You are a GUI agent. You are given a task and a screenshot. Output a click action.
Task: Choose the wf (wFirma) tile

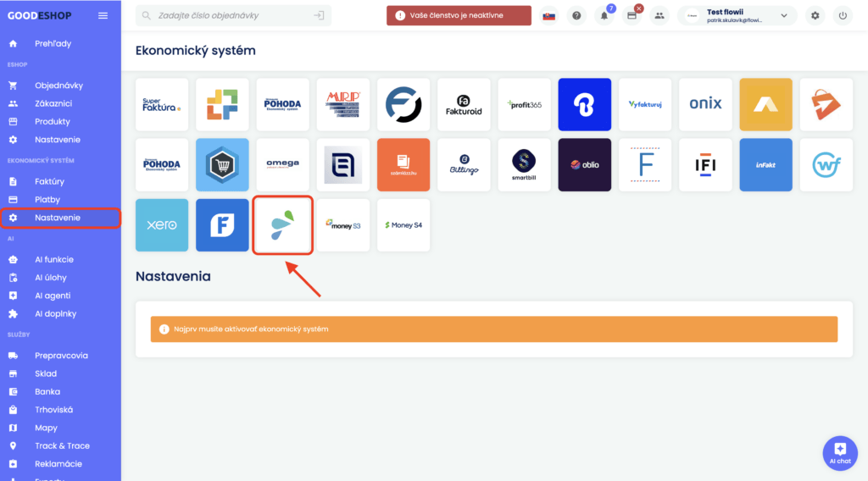826,165
